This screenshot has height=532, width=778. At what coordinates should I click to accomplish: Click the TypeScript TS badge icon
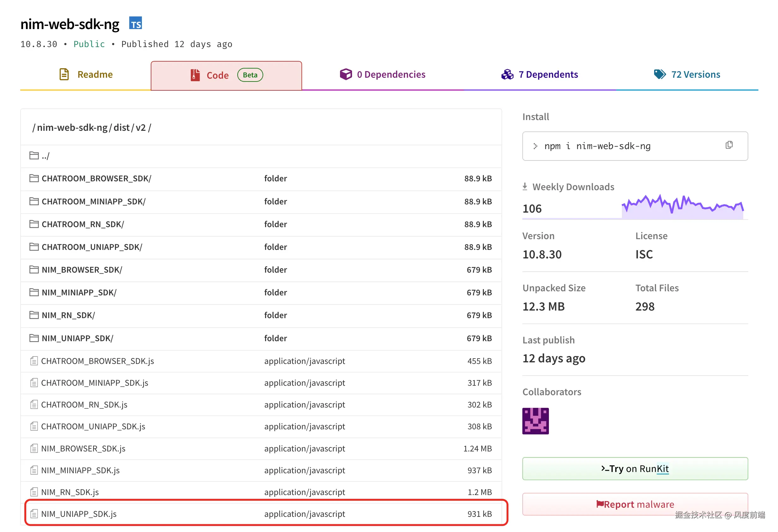tap(136, 23)
